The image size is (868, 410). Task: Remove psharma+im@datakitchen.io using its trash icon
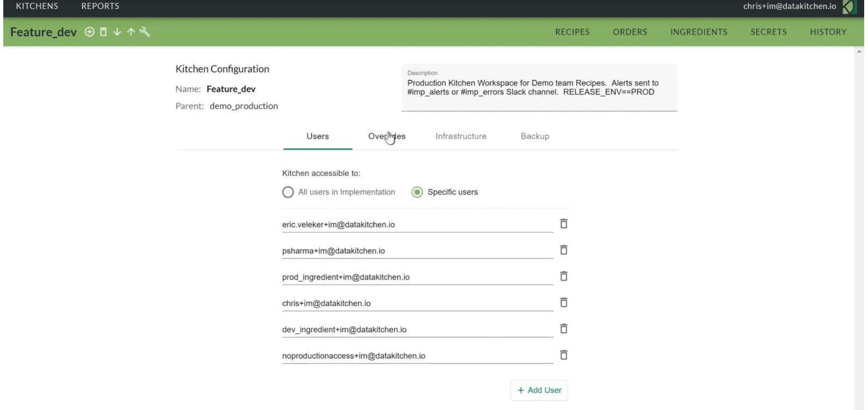[x=564, y=250]
